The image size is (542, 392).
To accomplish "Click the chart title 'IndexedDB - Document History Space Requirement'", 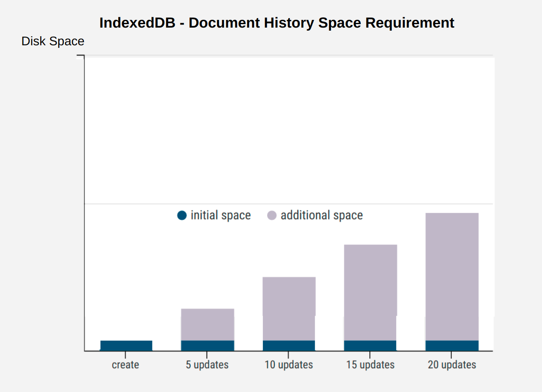I will click(277, 22).
